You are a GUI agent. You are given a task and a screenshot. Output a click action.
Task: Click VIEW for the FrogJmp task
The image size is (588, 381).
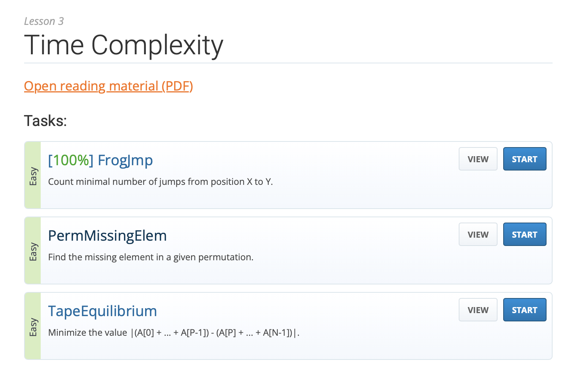tap(478, 159)
